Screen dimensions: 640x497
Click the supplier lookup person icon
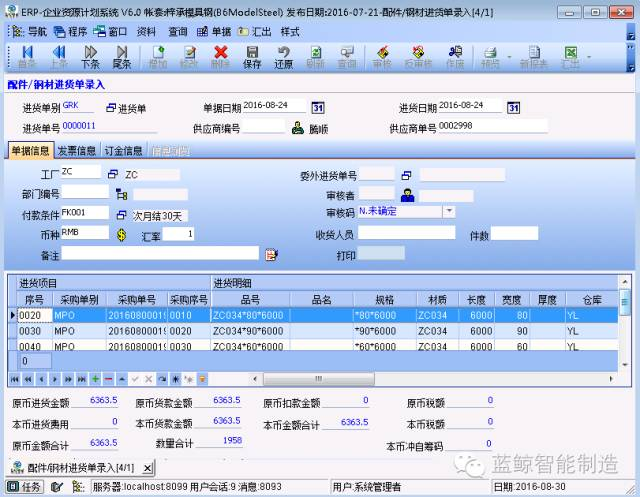(x=298, y=128)
